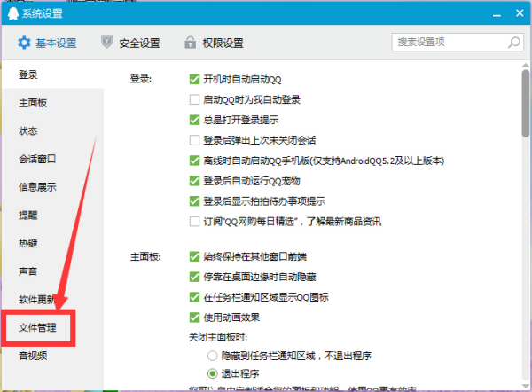Click the QQ penguin logo in title bar
Screen dimensions: 532x392
[x=13, y=13]
